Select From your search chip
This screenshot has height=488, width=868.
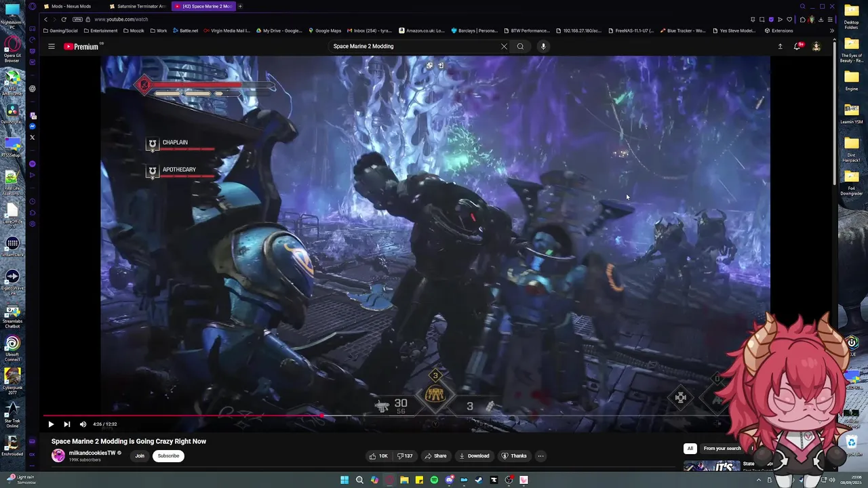click(x=722, y=449)
